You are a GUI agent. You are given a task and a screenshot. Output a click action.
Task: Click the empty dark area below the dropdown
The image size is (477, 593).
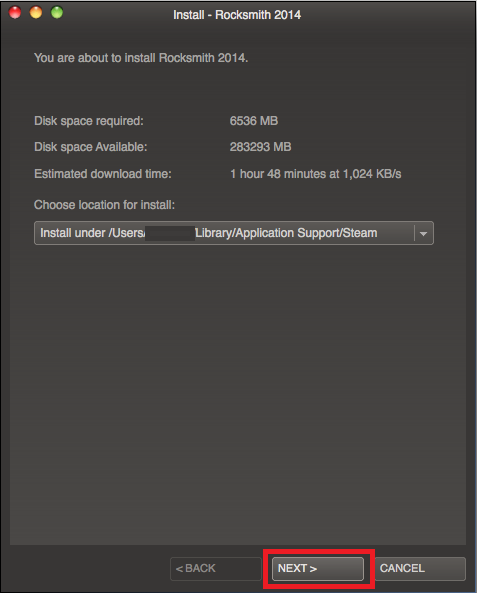[x=238, y=393]
